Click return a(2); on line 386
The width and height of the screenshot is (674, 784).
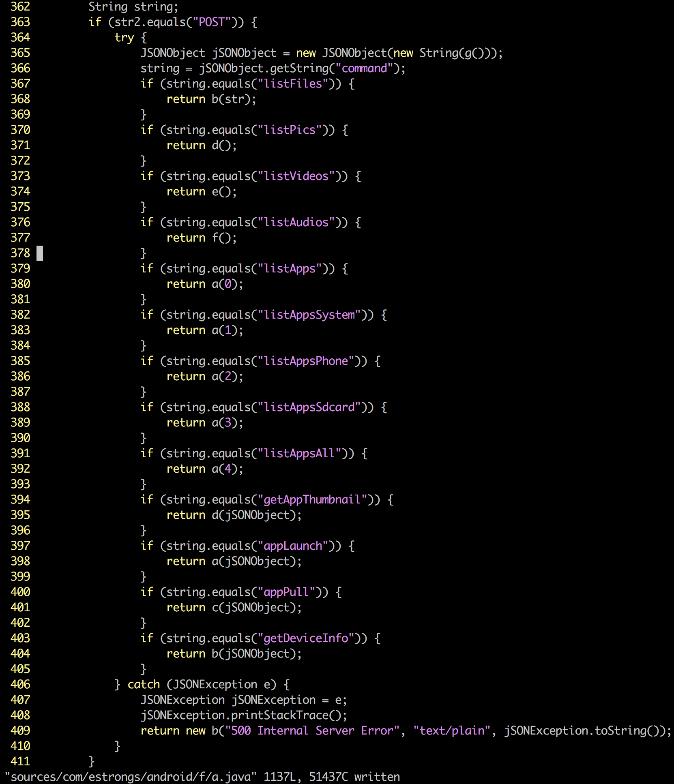pyautogui.click(x=205, y=376)
